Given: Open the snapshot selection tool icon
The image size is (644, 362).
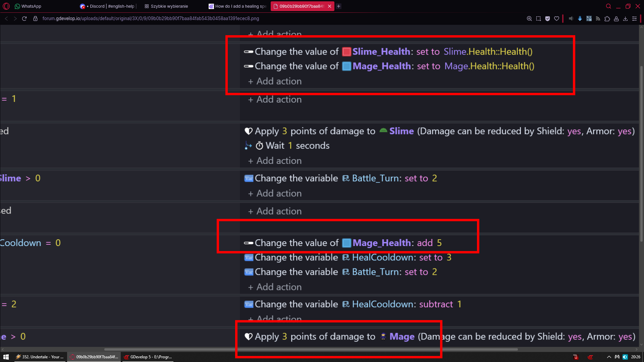Looking at the screenshot, I should point(538,18).
